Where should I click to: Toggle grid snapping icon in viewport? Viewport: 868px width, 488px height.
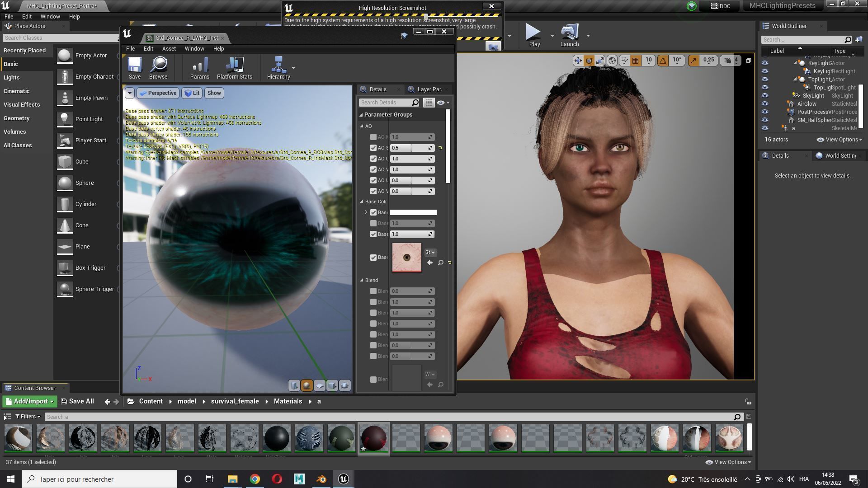point(635,60)
